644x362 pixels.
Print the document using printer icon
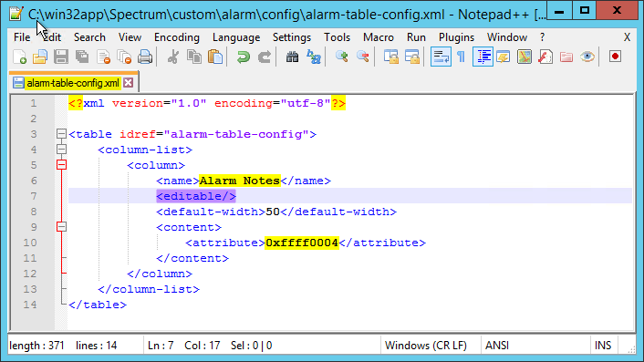145,57
